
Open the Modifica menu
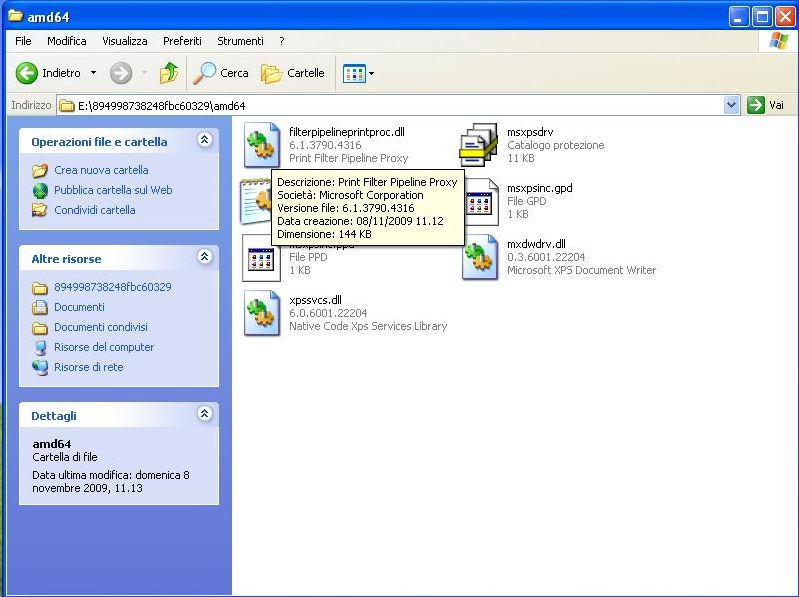[x=67, y=41]
